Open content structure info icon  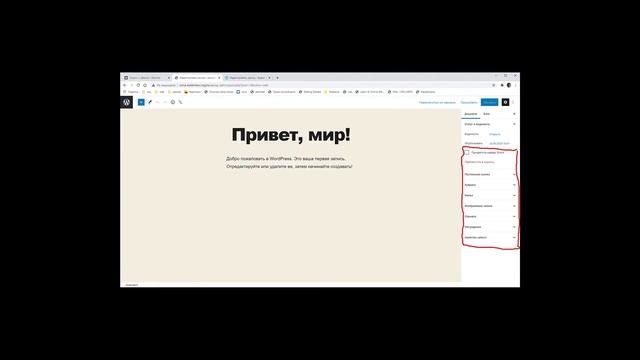[173, 102]
